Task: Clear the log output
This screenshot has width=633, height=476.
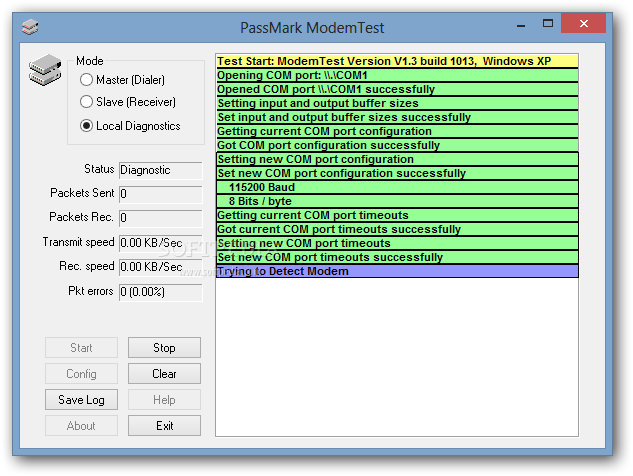Action: [x=164, y=373]
